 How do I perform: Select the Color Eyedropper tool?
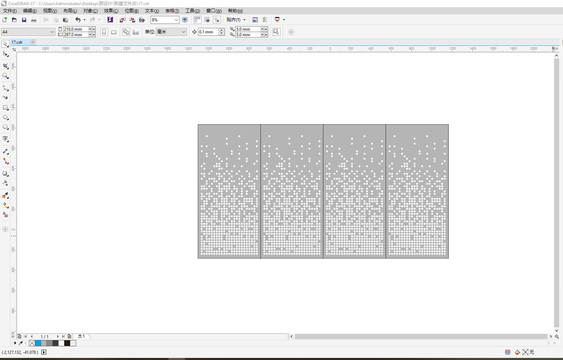click(x=5, y=196)
